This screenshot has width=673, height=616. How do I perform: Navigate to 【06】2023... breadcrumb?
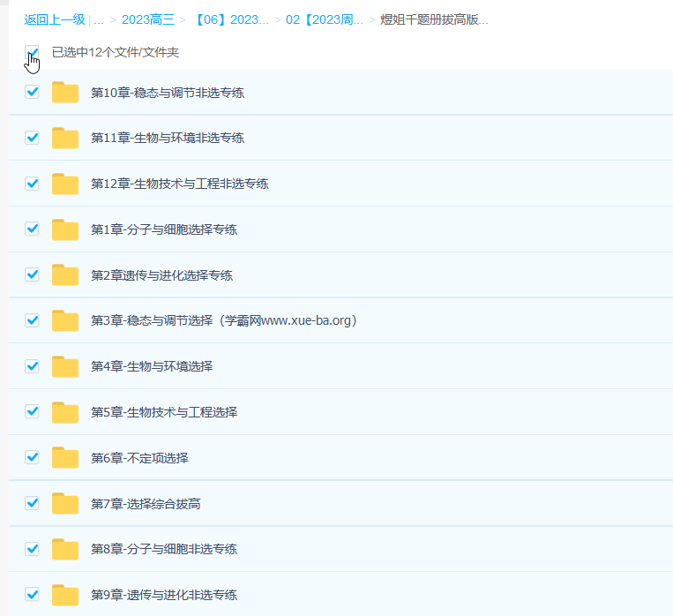click(230, 19)
